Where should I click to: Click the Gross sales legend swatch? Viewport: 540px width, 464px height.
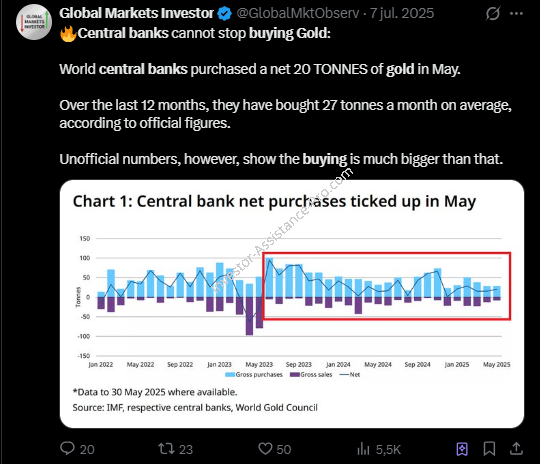click(x=295, y=374)
